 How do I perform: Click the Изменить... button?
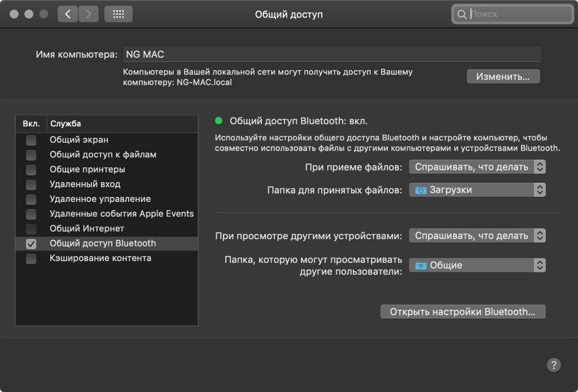(x=503, y=77)
